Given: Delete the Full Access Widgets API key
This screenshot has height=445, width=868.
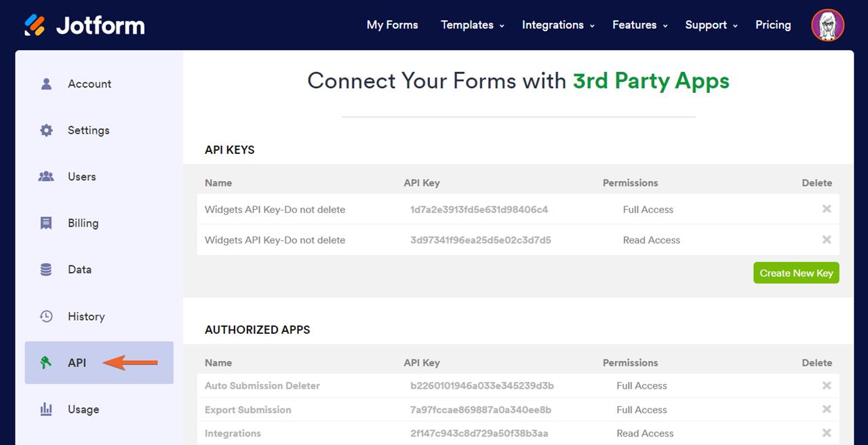Looking at the screenshot, I should click(x=827, y=209).
